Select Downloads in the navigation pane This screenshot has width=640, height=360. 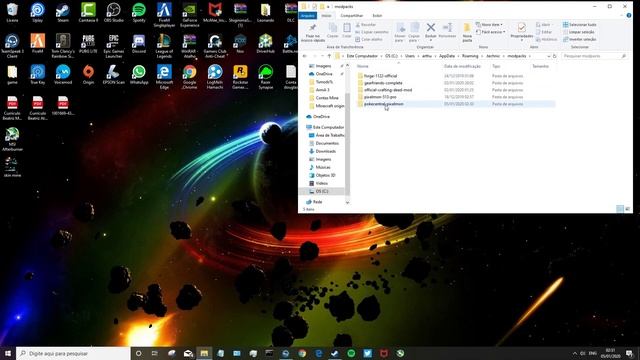[326, 151]
